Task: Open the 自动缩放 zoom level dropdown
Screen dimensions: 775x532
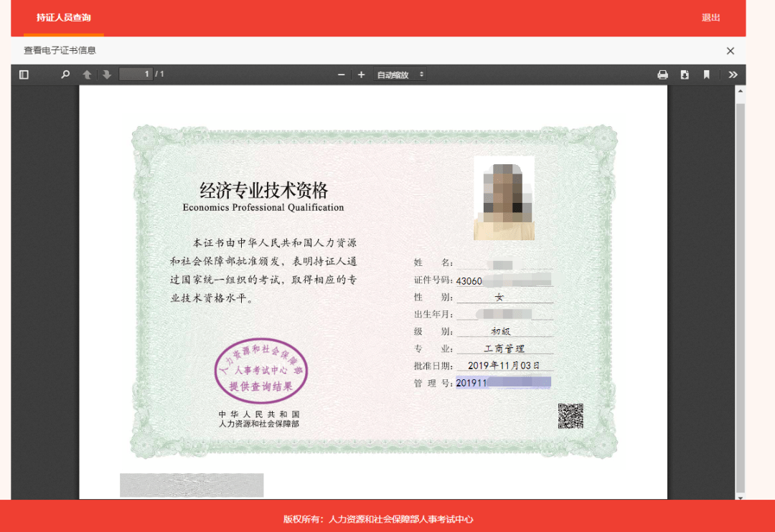Action: coord(395,74)
